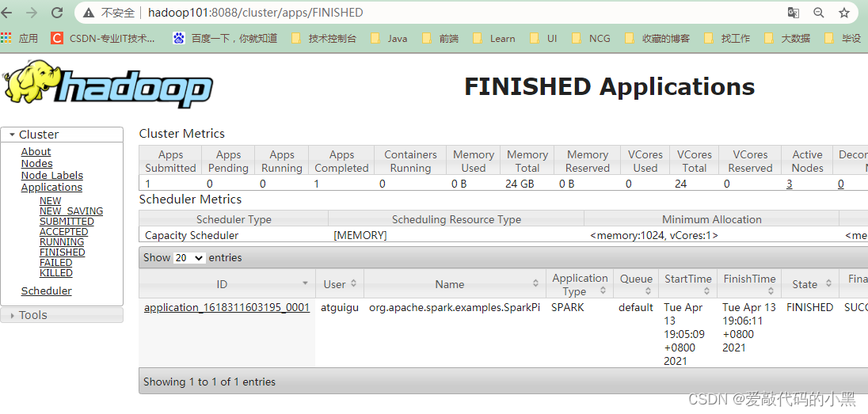Open the 前端 bookmark folder
Viewport: 868px width, 414px height.
pyautogui.click(x=440, y=38)
